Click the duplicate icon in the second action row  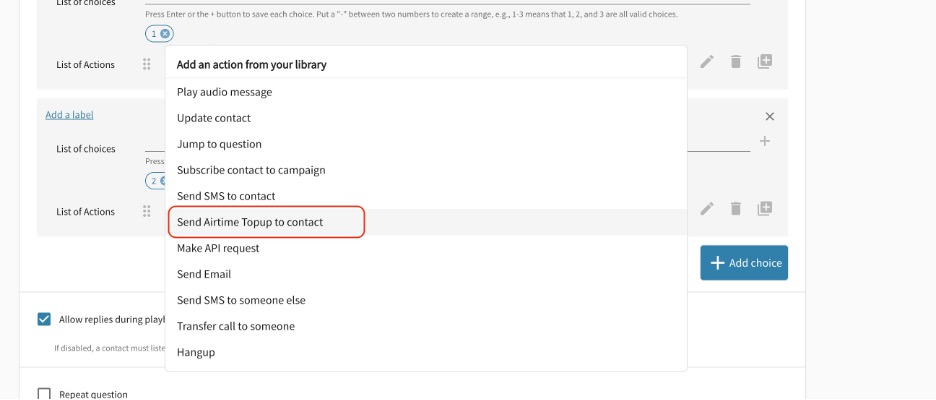tap(765, 209)
